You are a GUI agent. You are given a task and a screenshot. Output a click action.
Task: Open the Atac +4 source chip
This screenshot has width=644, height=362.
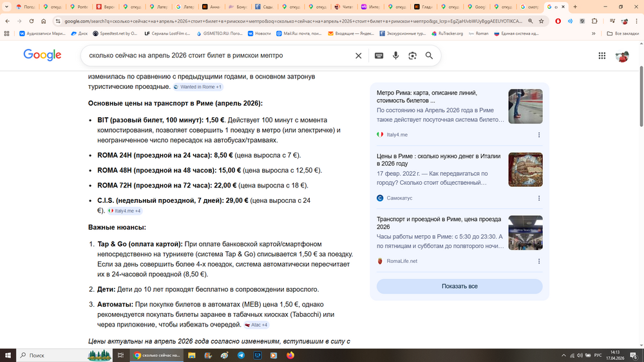coord(256,325)
